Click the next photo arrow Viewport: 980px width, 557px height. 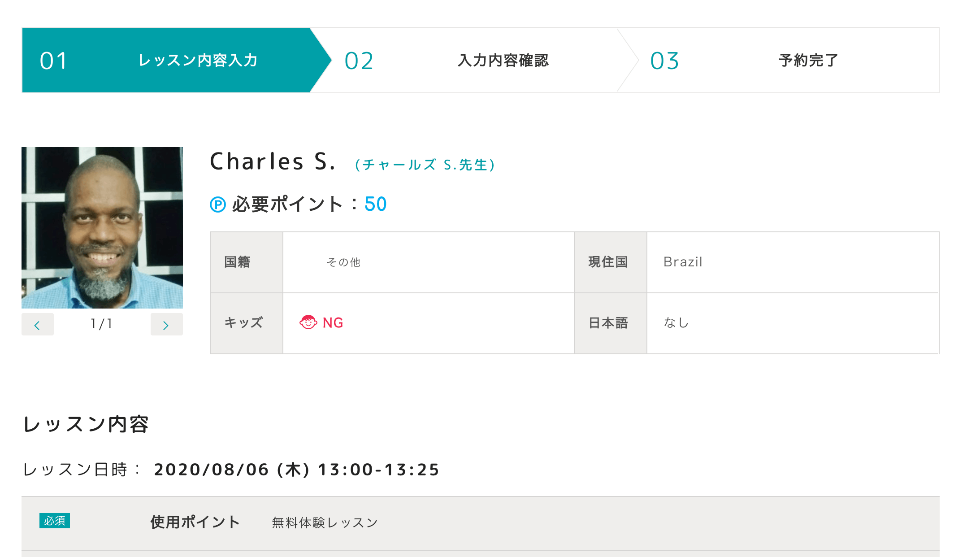click(166, 325)
